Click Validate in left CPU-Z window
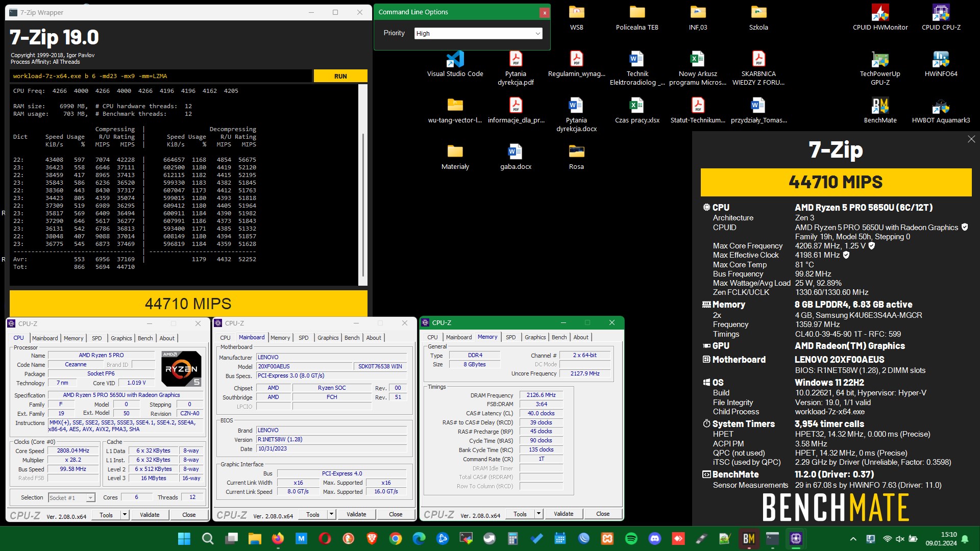The image size is (980, 551). pyautogui.click(x=150, y=515)
